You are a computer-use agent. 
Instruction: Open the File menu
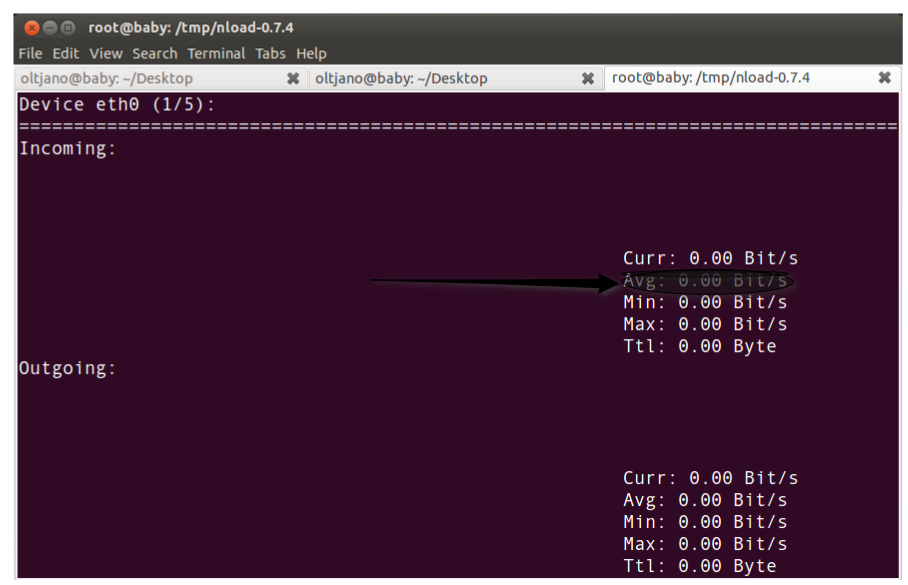pos(29,53)
